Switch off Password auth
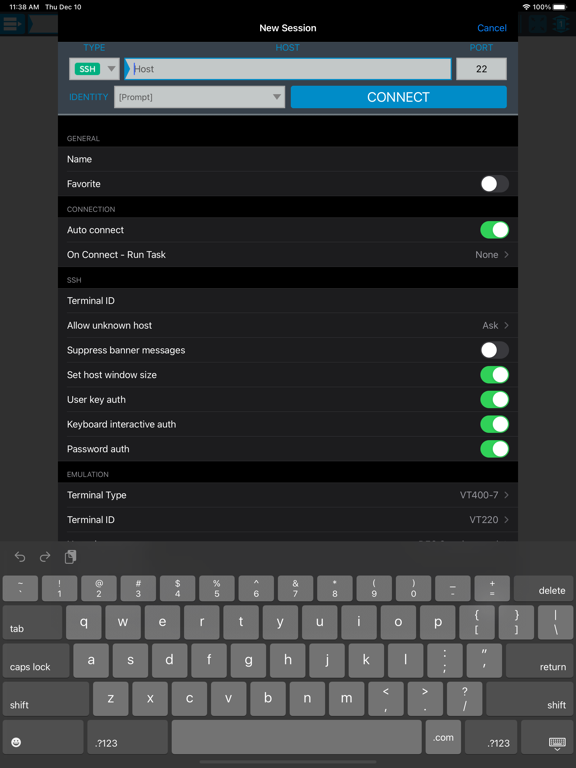The height and width of the screenshot is (768, 576). coord(494,449)
